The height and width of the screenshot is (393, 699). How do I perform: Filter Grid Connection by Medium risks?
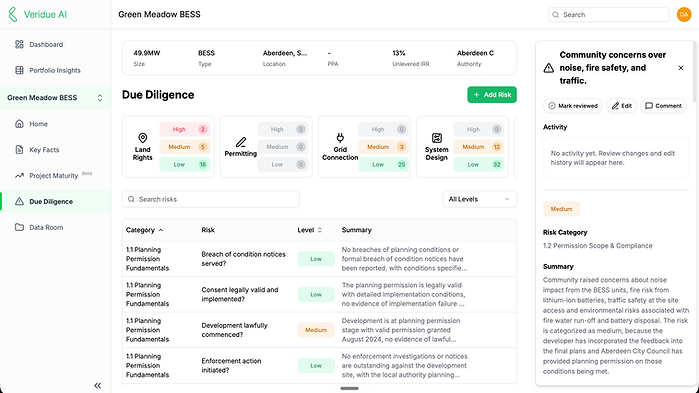tap(383, 147)
